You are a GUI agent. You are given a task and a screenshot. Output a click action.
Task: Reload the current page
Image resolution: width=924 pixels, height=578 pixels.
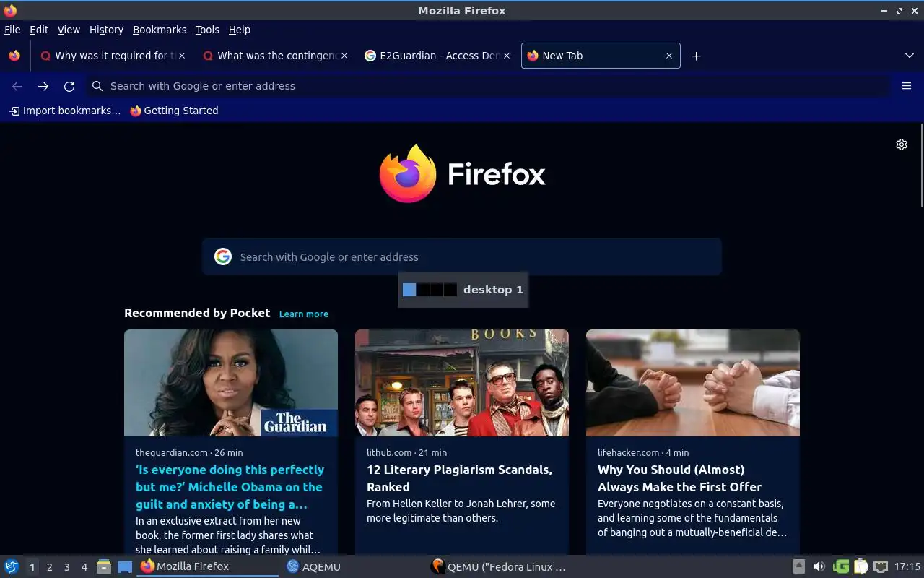[69, 86]
